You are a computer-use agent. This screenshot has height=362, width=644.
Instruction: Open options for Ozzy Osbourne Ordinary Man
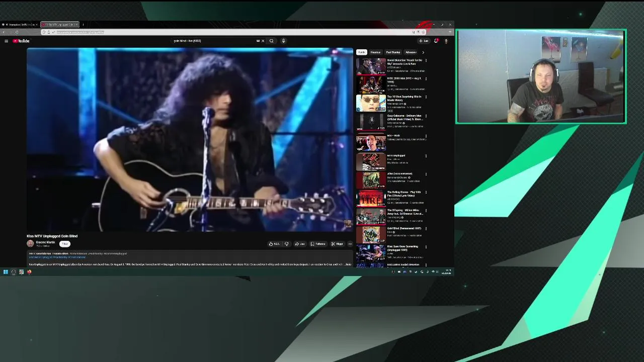point(426,117)
